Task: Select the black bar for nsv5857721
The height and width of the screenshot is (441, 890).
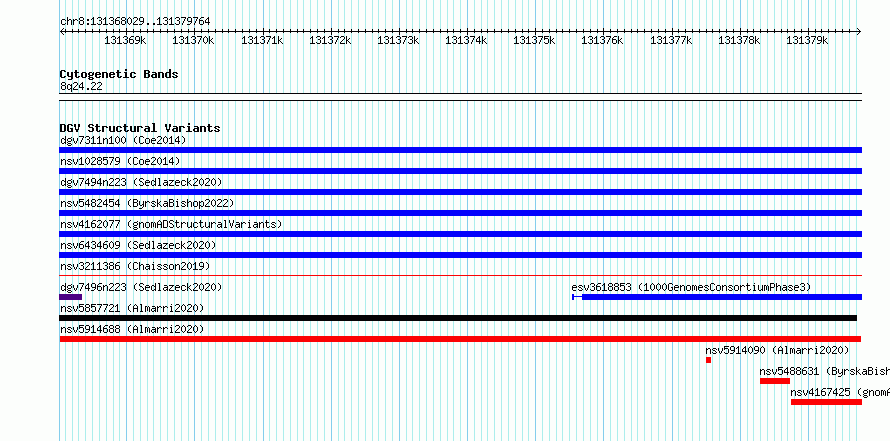Action: click(458, 318)
